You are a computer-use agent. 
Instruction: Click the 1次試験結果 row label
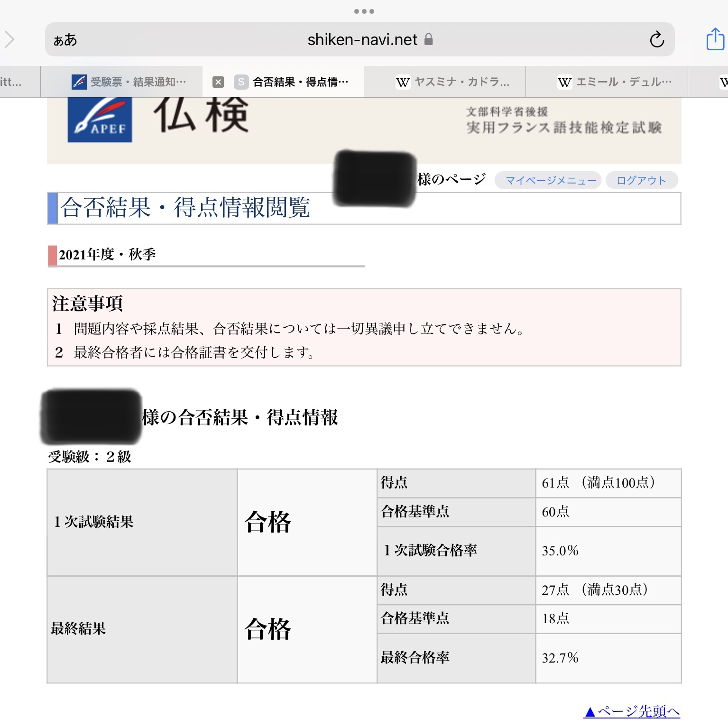pos(93,522)
